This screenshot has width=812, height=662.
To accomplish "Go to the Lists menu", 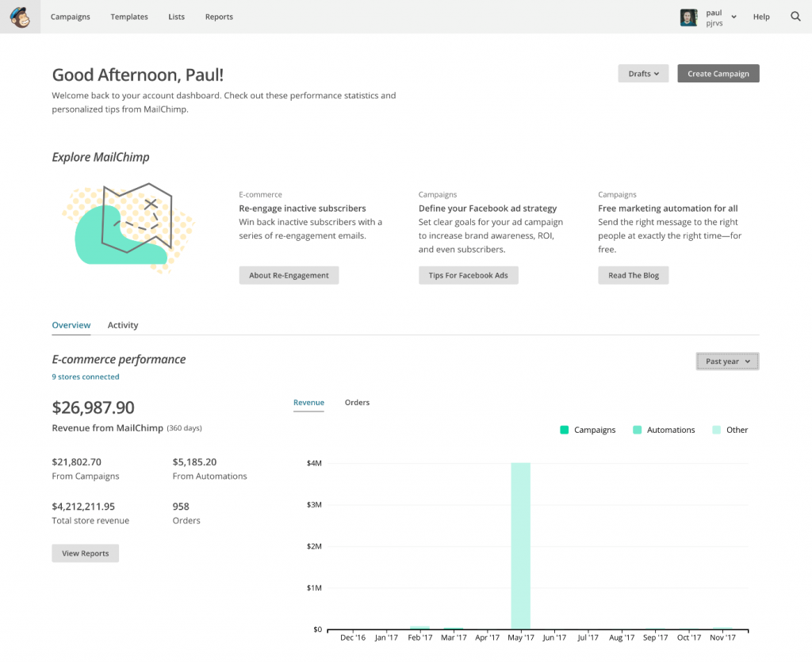I will (177, 17).
